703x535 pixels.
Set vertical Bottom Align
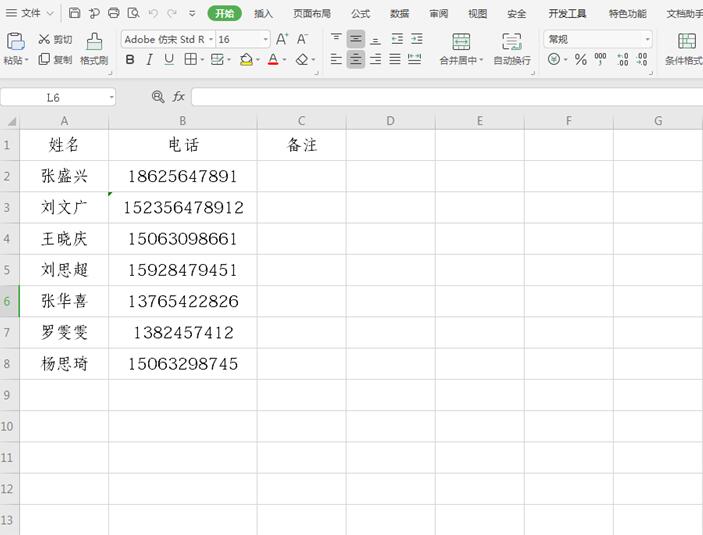(376, 39)
